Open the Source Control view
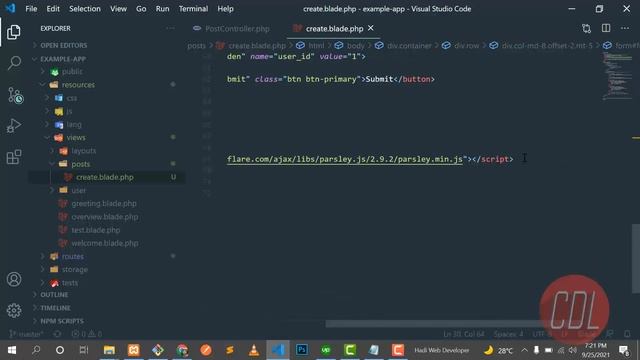 tap(15, 95)
